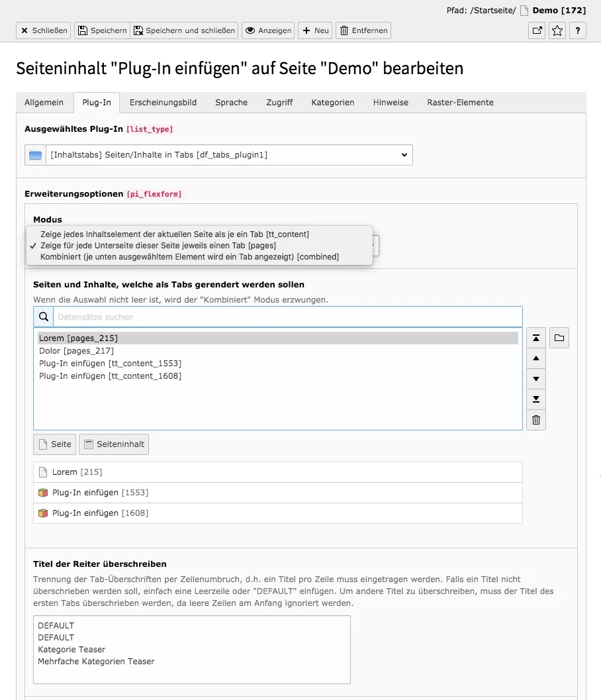The height and width of the screenshot is (700, 601).
Task: Choose the 'Kombiniert' mode option
Action: [x=185, y=257]
